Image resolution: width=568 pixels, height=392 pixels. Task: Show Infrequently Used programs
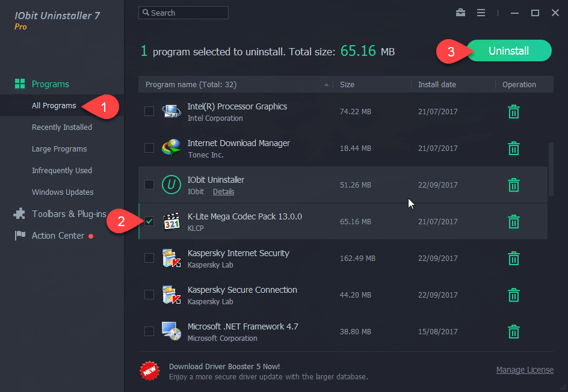(62, 171)
